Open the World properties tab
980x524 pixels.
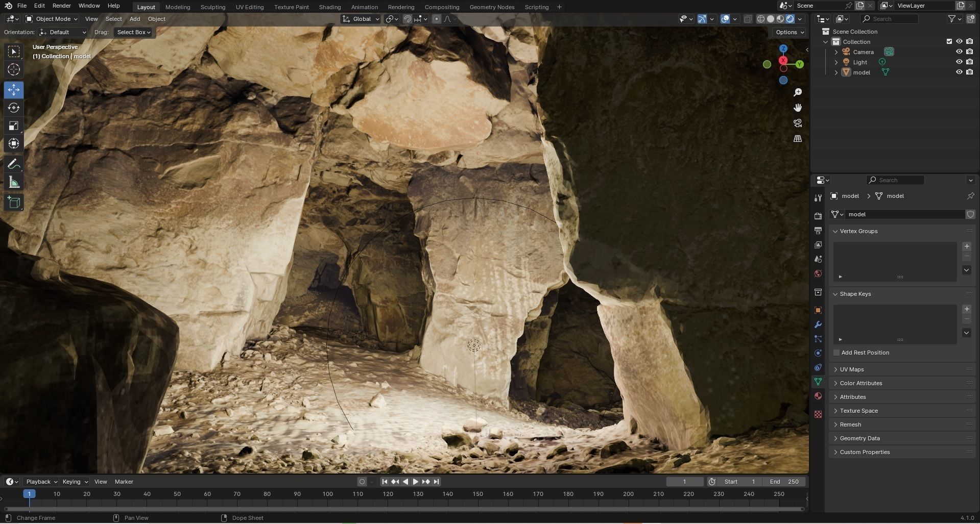(x=818, y=273)
